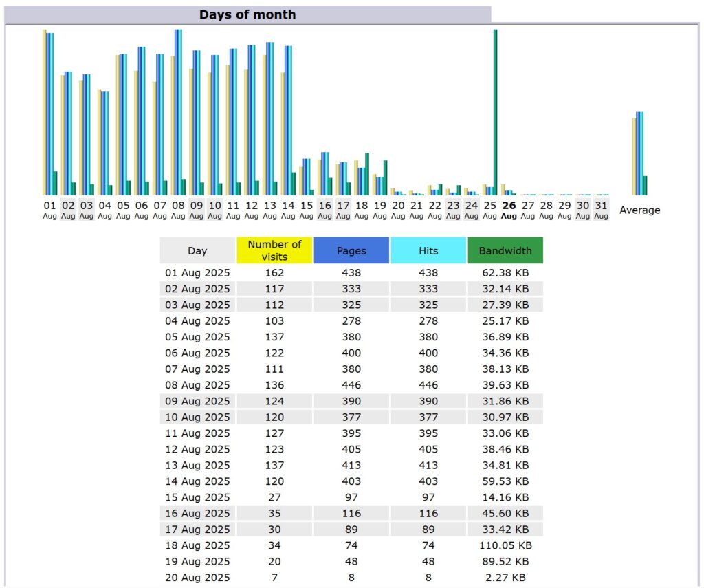Click the Average bar group at far right
Viewport: 704px width, 588px height.
pos(638,151)
